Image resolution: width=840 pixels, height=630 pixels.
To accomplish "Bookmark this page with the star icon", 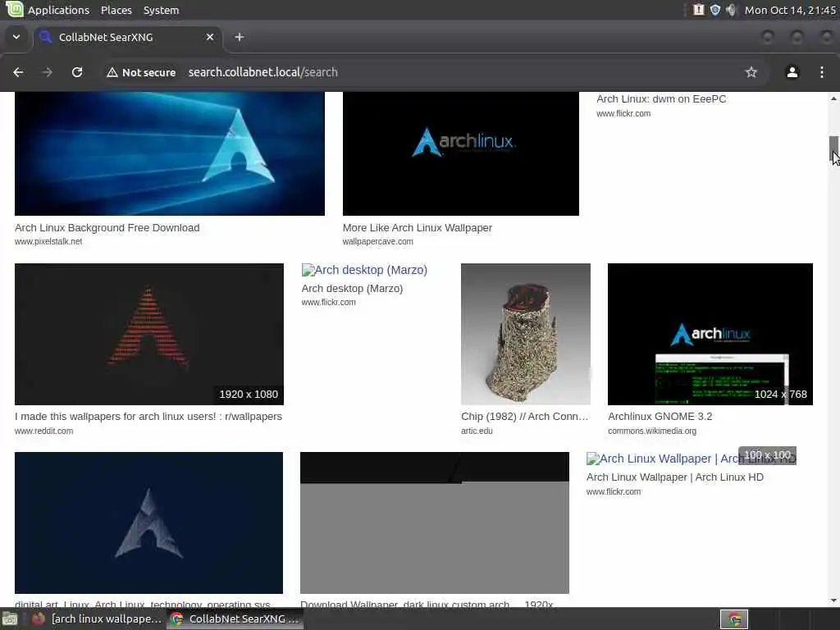I will click(x=751, y=72).
